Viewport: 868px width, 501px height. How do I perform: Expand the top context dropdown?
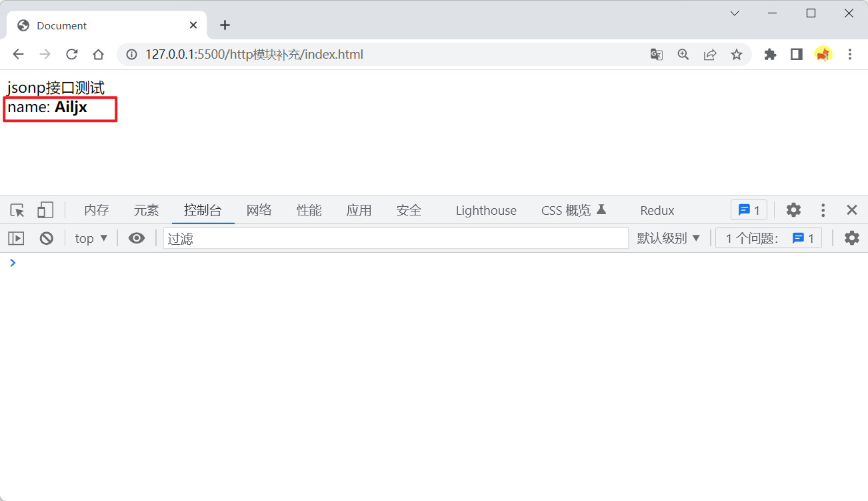(91, 238)
